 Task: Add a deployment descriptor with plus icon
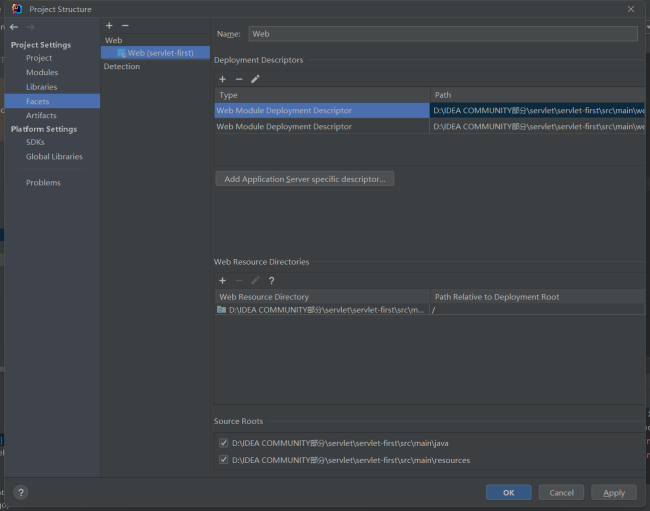222,79
